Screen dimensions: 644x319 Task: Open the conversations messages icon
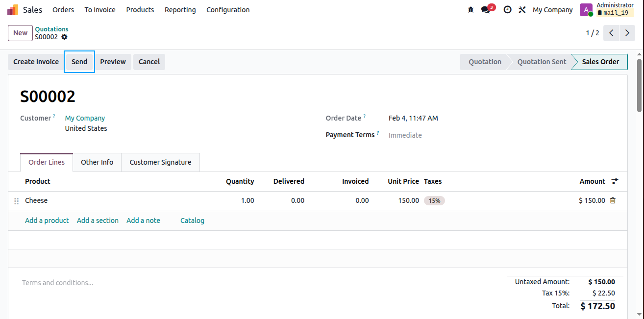pyautogui.click(x=486, y=10)
